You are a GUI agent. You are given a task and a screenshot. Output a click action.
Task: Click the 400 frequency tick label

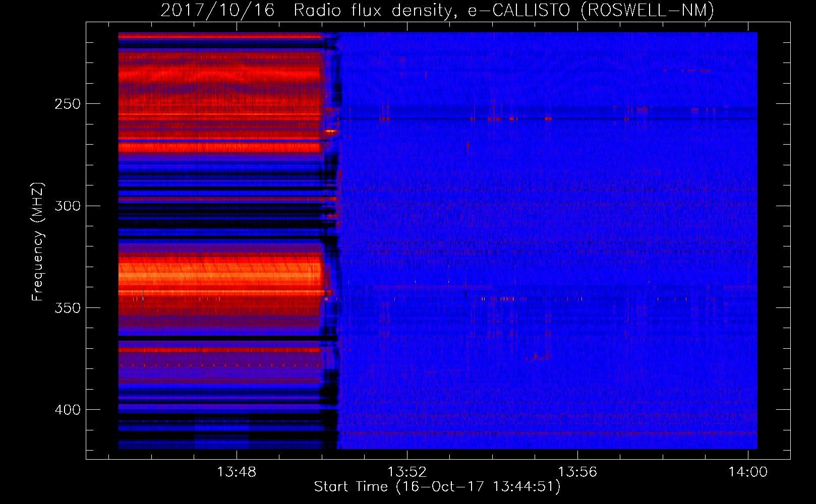(68, 410)
